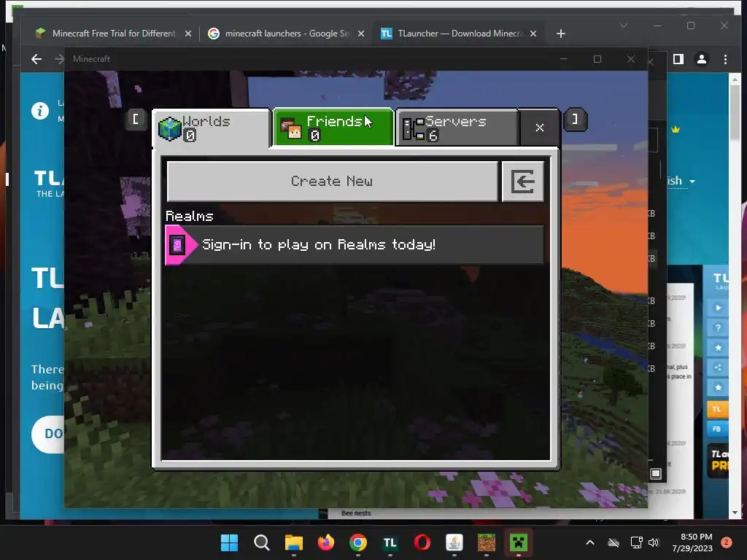This screenshot has height=560, width=747.
Task: Open Opera browser from taskbar
Action: tap(422, 542)
